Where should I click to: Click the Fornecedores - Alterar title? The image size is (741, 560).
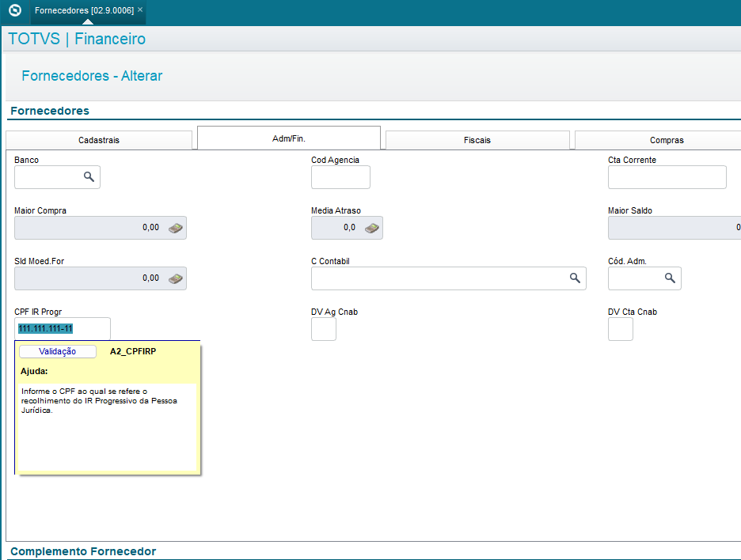tap(92, 76)
